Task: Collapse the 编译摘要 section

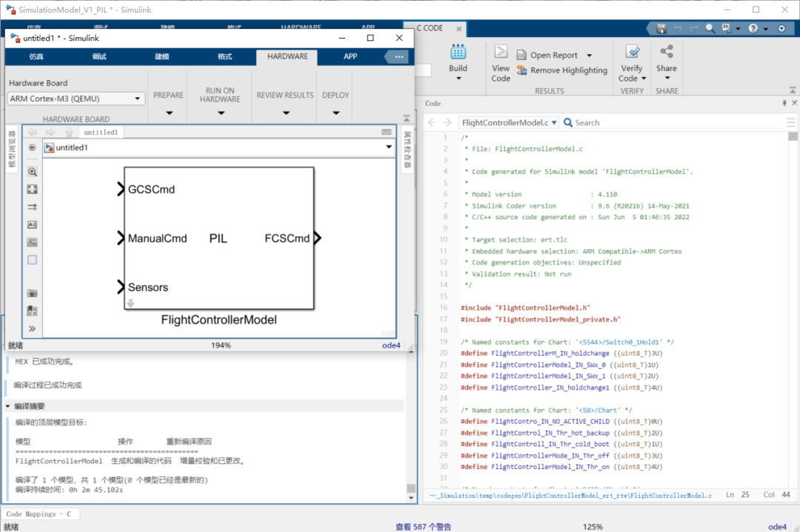Action: pyautogui.click(x=7, y=406)
